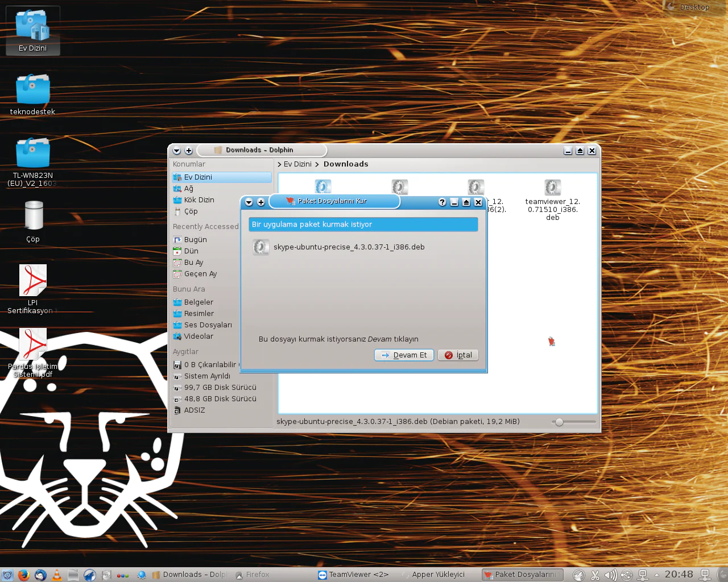Open the Dolphin window menu arrow
The image size is (728, 582).
pyautogui.click(x=176, y=151)
